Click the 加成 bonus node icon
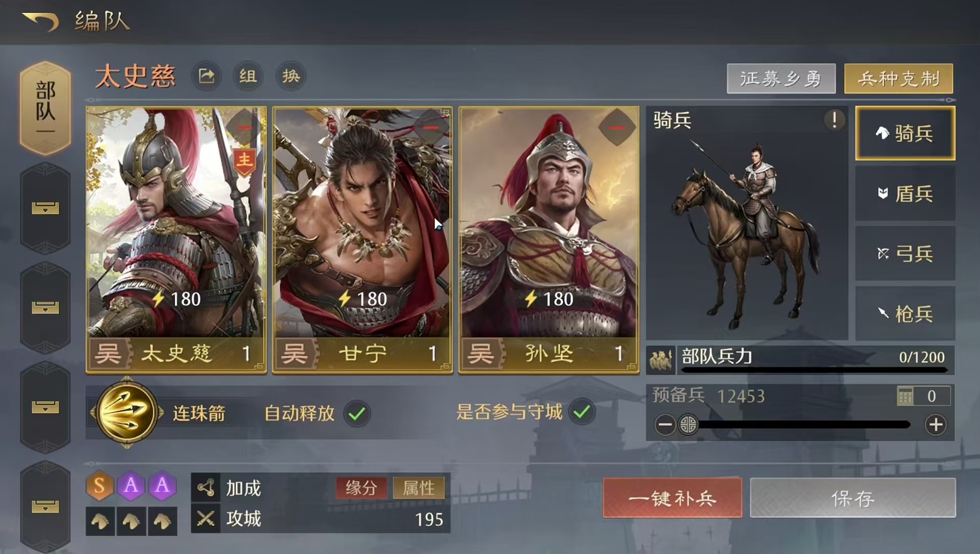 click(x=206, y=488)
